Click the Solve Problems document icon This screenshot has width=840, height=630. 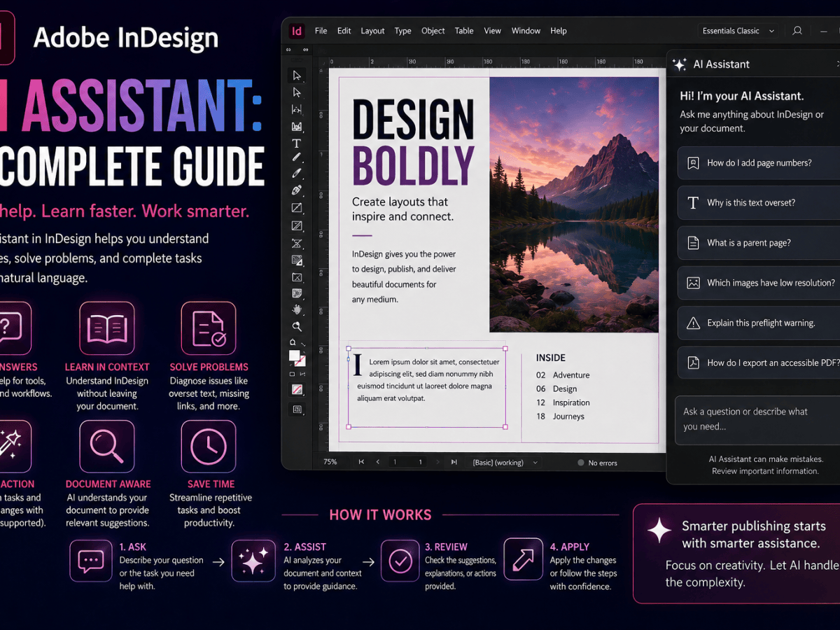click(209, 328)
